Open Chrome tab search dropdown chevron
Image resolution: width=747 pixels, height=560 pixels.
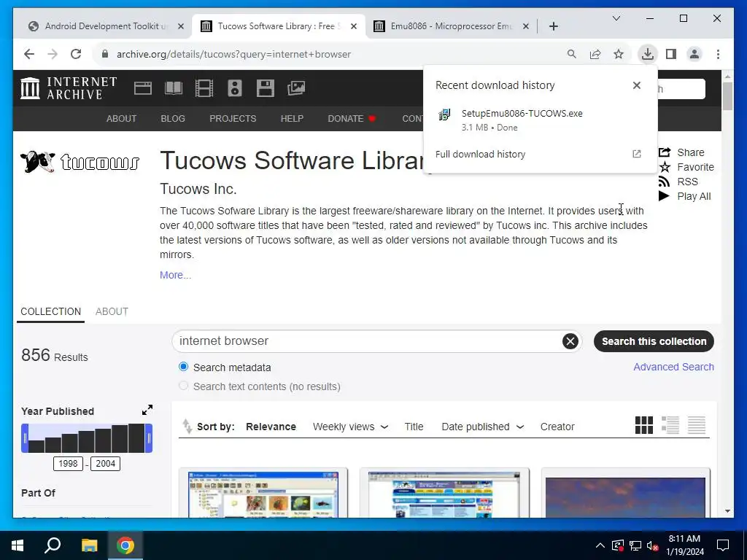tap(616, 18)
